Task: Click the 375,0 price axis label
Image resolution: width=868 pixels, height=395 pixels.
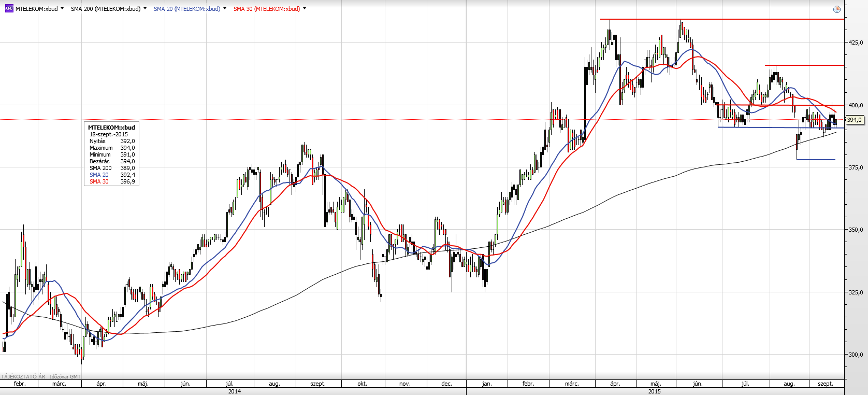Action: tap(855, 167)
